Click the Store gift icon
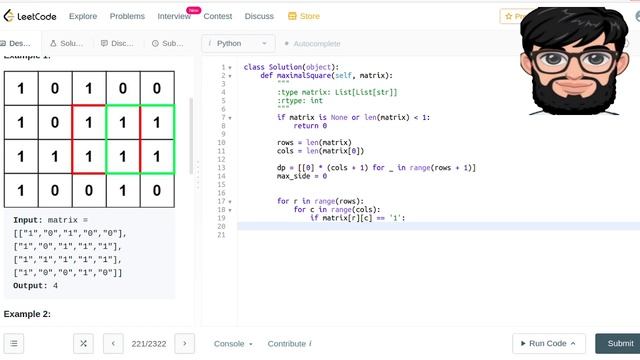 pyautogui.click(x=292, y=16)
